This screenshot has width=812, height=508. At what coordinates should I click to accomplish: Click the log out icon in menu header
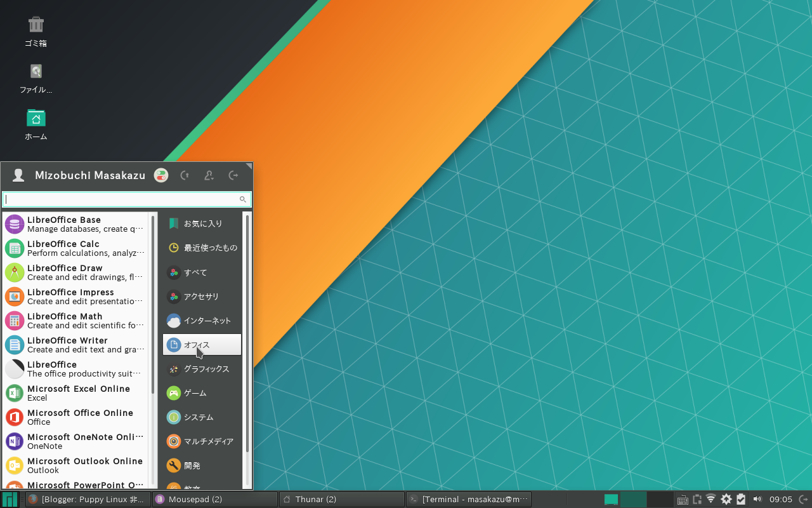click(233, 175)
